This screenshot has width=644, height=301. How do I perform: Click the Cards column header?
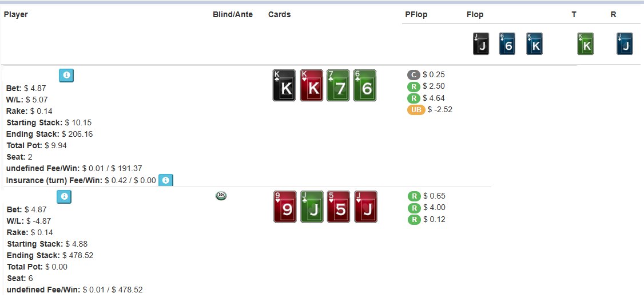pyautogui.click(x=279, y=14)
